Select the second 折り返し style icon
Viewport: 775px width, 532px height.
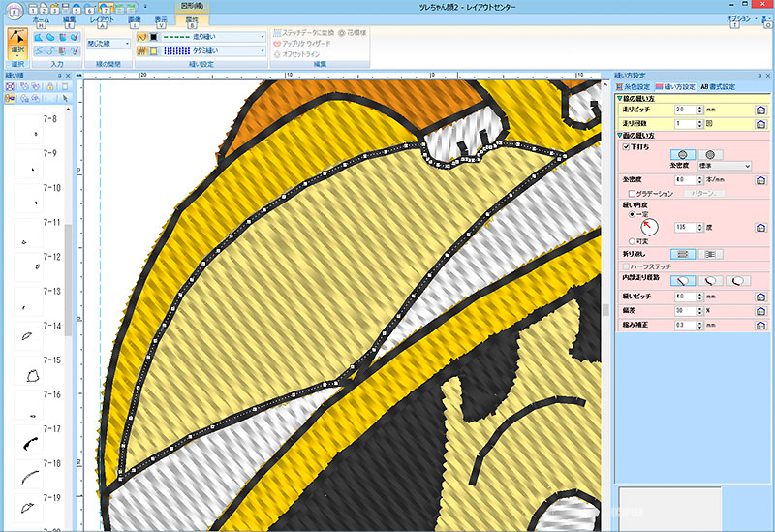click(x=710, y=253)
